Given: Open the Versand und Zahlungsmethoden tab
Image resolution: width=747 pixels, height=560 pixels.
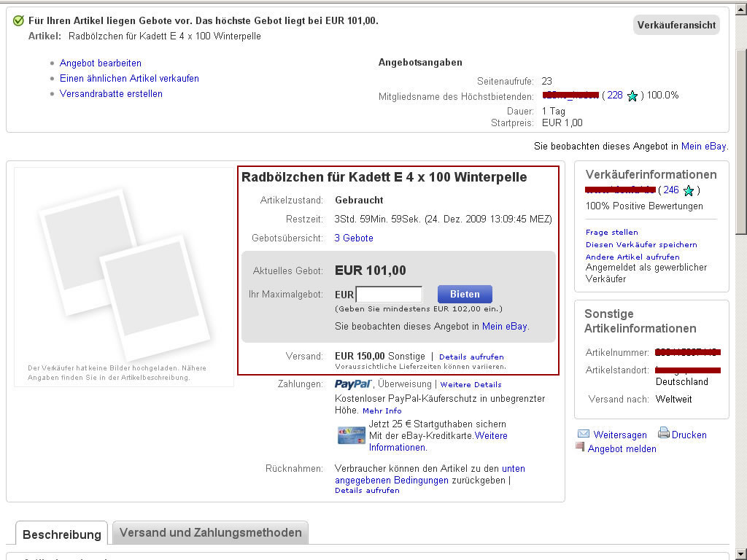Looking at the screenshot, I should tap(210, 532).
